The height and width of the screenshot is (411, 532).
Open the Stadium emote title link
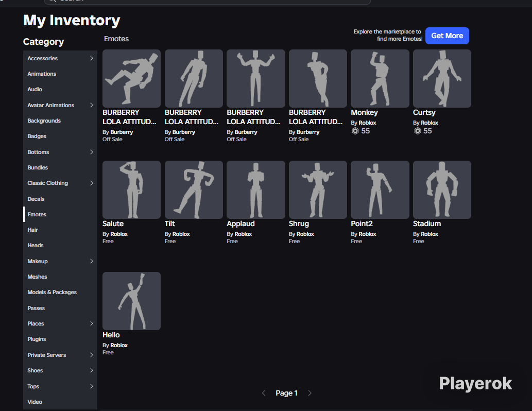point(427,224)
